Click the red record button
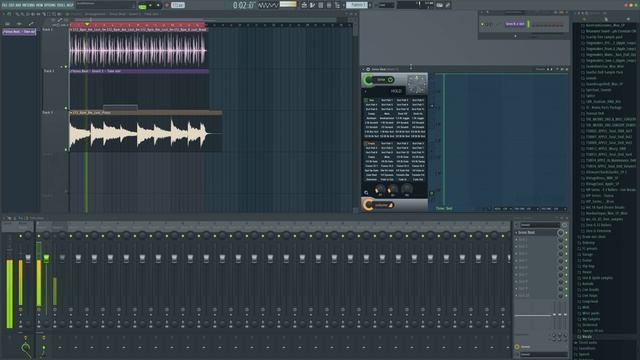The height and width of the screenshot is (360, 640). click(x=167, y=5)
